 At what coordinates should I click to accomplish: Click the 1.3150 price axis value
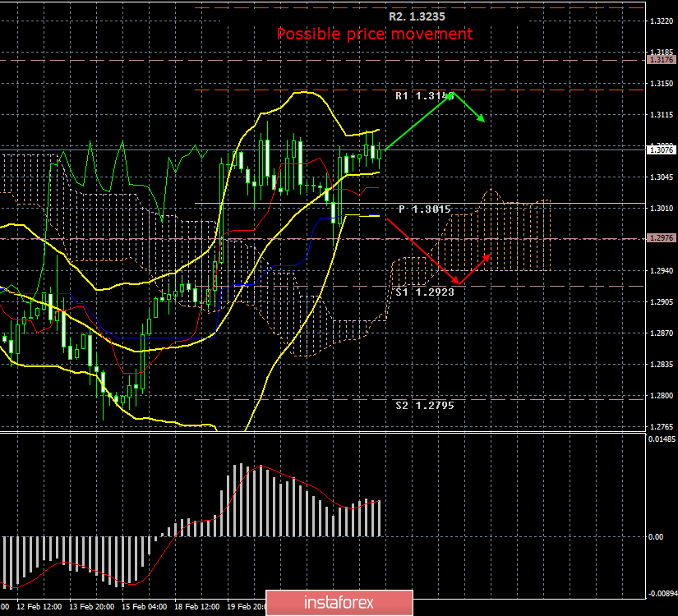(x=662, y=84)
